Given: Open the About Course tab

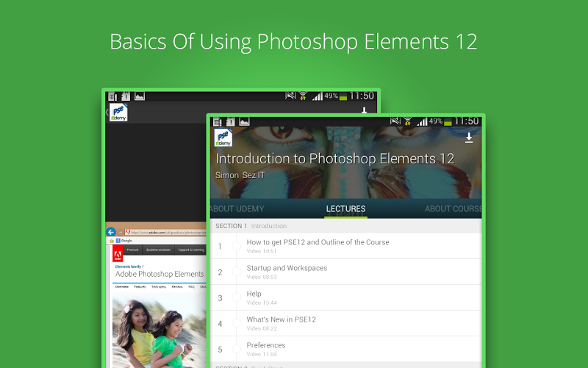Looking at the screenshot, I should pos(453,208).
